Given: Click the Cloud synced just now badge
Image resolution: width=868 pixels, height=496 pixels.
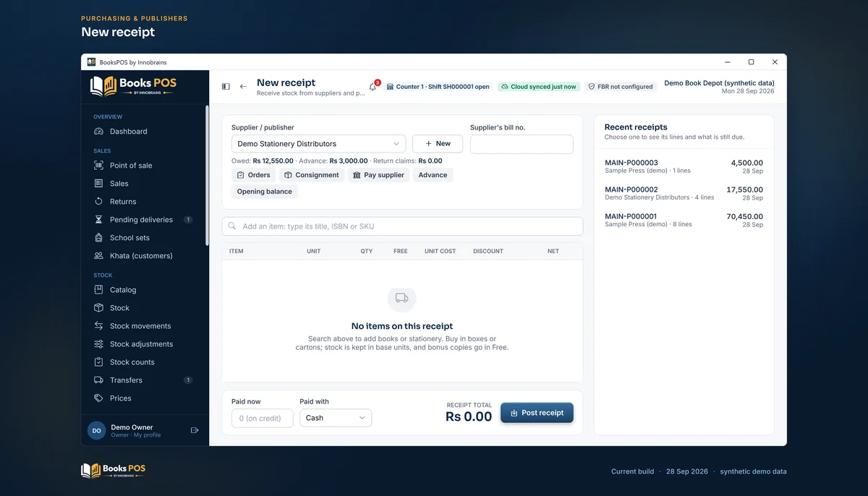Looking at the screenshot, I should (x=539, y=87).
